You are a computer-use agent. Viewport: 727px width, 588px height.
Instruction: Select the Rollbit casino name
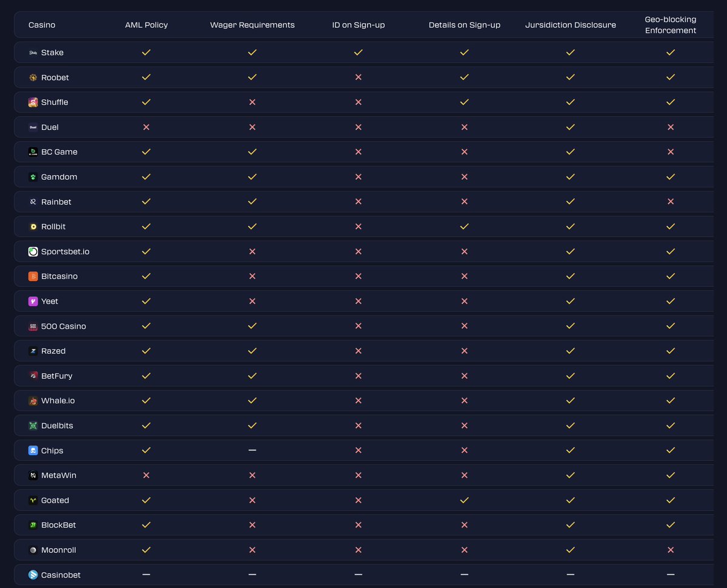tap(53, 226)
